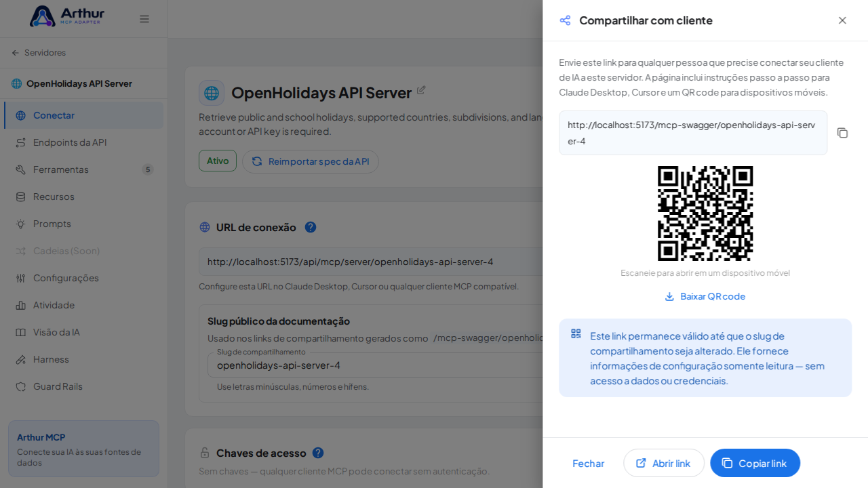Close the Compartilhar com cliente panel
The height and width of the screenshot is (488, 868).
842,20
